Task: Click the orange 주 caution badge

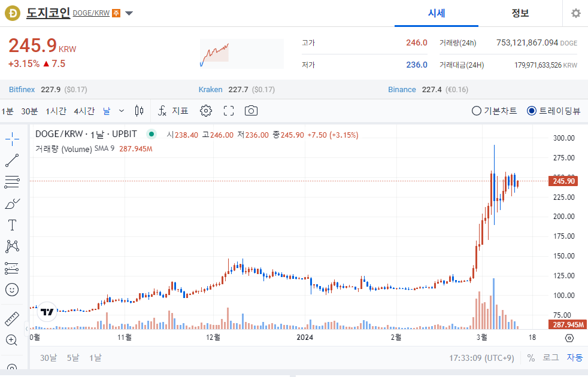Action: [x=116, y=13]
